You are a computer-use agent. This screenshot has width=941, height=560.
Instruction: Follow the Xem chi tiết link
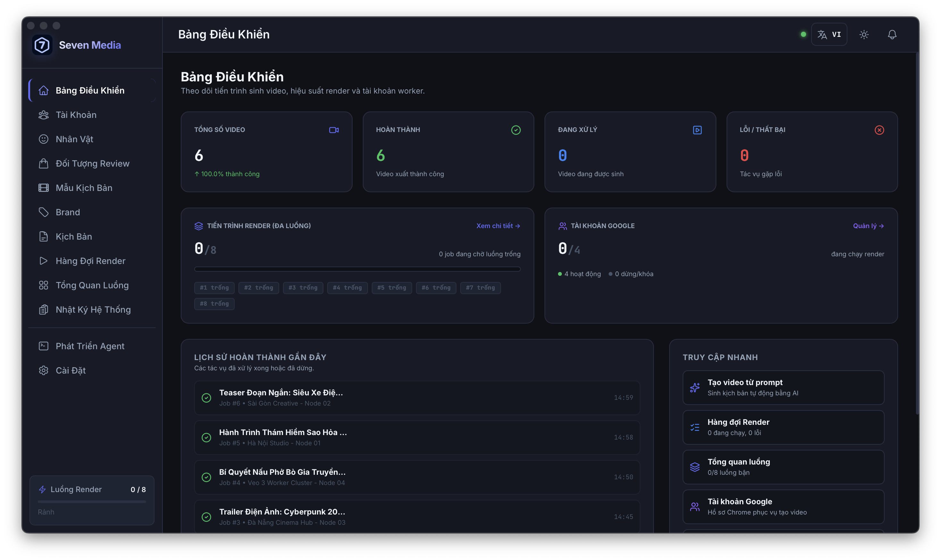point(498,226)
